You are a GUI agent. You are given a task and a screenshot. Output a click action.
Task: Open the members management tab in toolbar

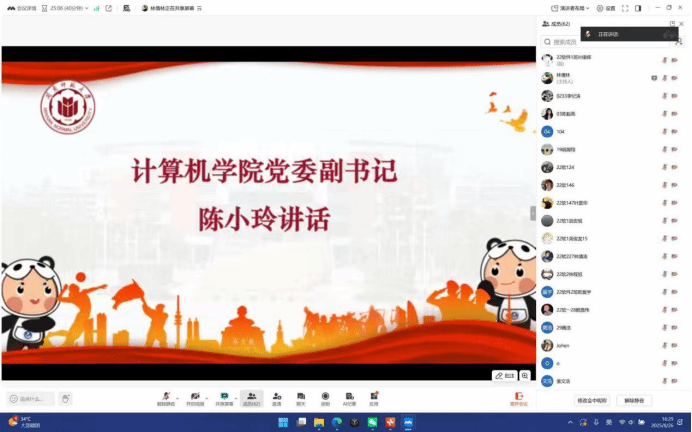coord(251,398)
